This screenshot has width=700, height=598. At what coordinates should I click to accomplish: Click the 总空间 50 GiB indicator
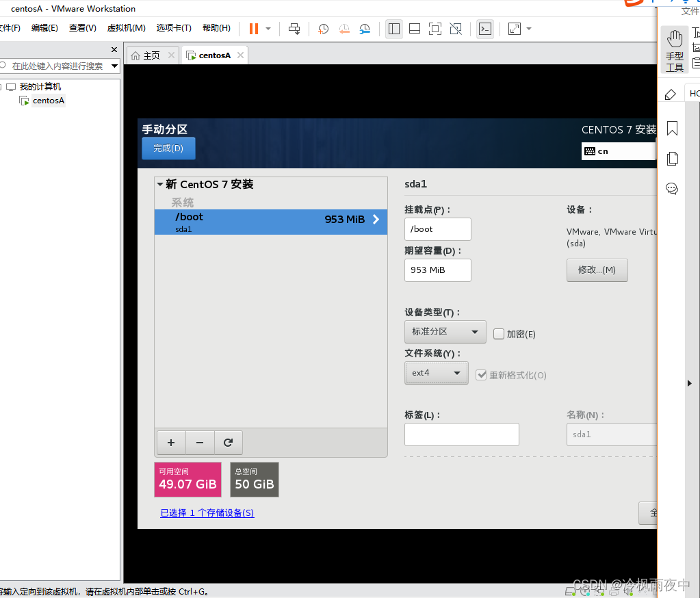(255, 480)
